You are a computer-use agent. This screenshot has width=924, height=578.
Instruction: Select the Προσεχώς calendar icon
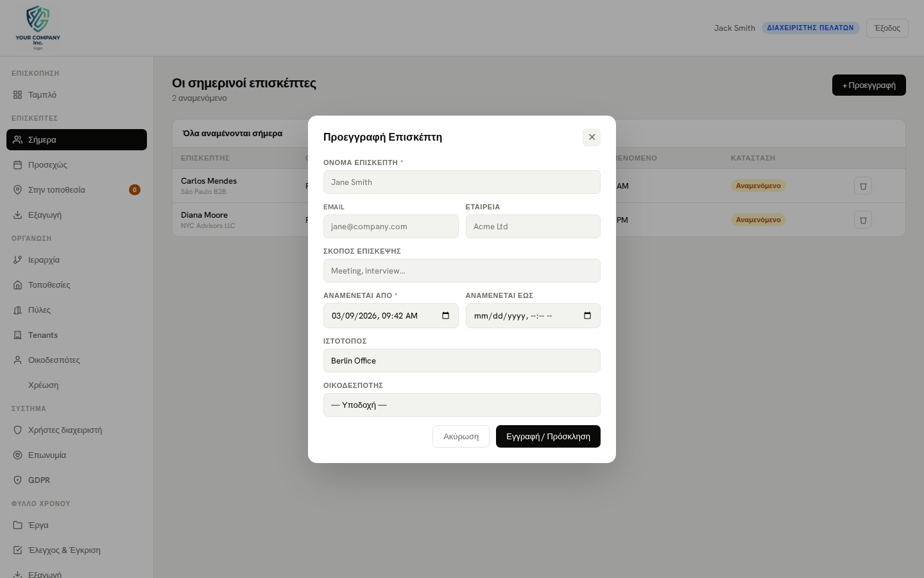click(17, 164)
